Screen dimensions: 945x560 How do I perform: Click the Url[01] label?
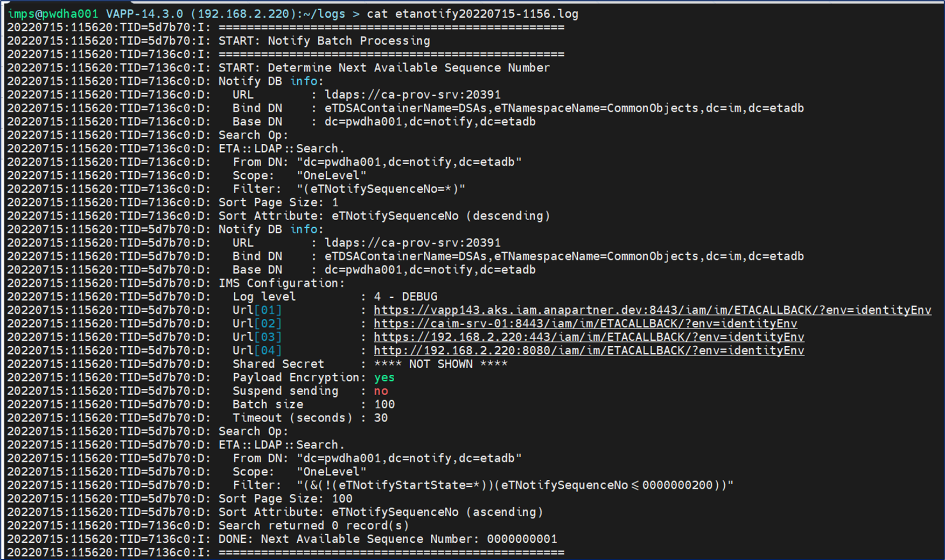[x=257, y=310]
